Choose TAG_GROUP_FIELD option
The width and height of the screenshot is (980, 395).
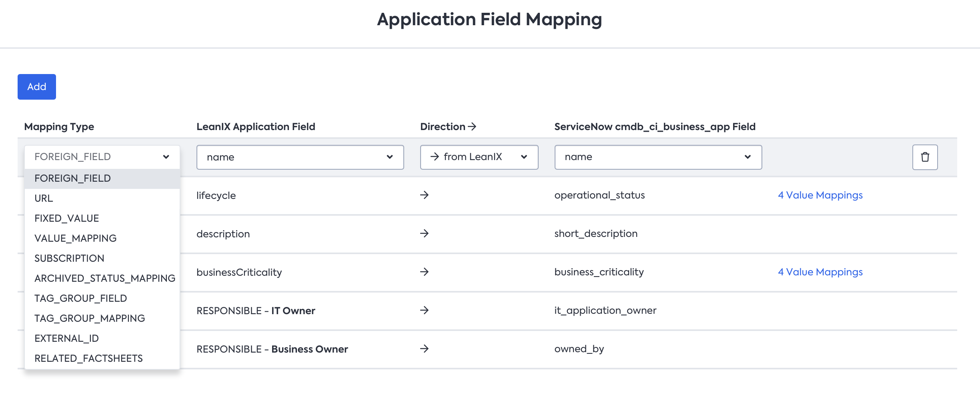pyautogui.click(x=102, y=299)
